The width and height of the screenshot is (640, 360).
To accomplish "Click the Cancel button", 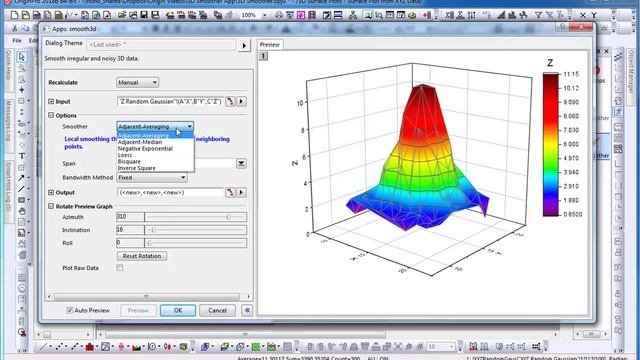I will [217, 310].
